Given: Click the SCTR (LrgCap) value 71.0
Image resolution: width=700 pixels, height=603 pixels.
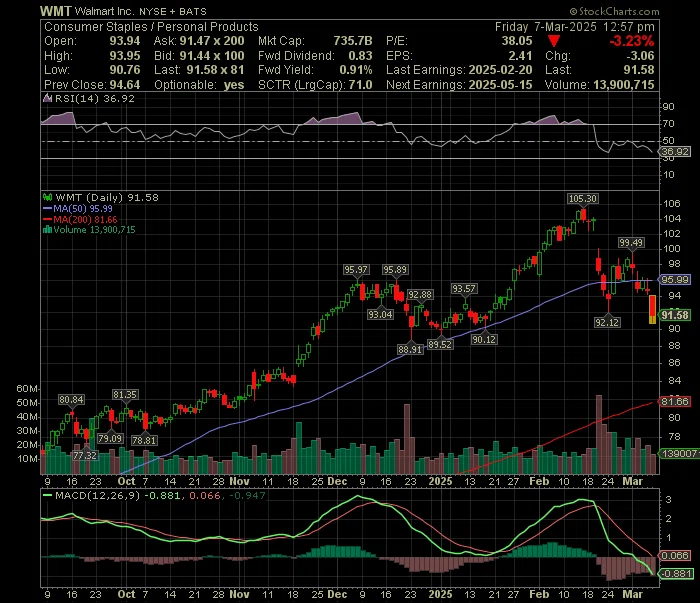Looking at the screenshot, I should tap(361, 85).
